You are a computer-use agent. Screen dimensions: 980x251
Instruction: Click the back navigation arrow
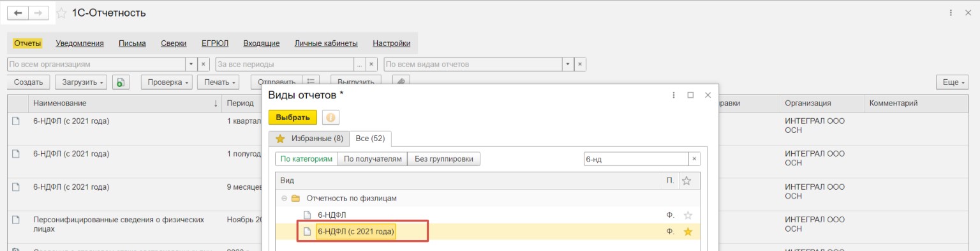coord(18,13)
